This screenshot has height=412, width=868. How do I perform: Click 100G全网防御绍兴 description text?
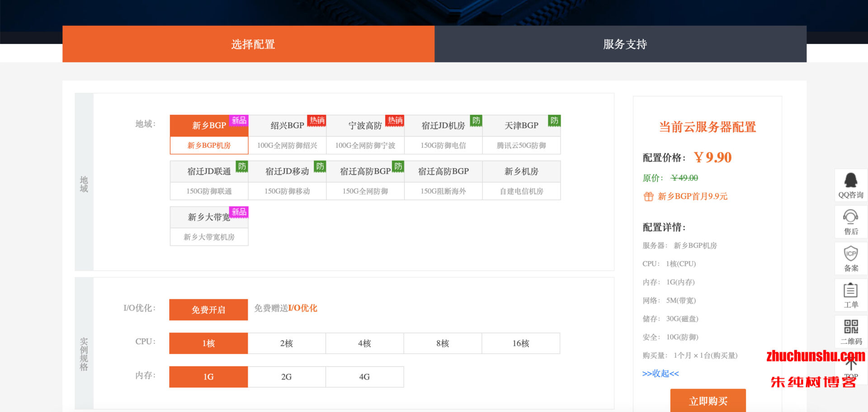pyautogui.click(x=287, y=145)
